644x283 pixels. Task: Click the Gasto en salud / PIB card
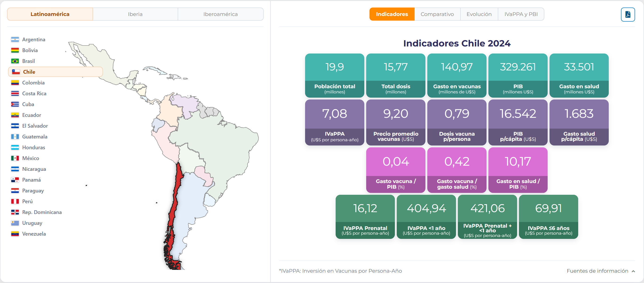(x=518, y=170)
